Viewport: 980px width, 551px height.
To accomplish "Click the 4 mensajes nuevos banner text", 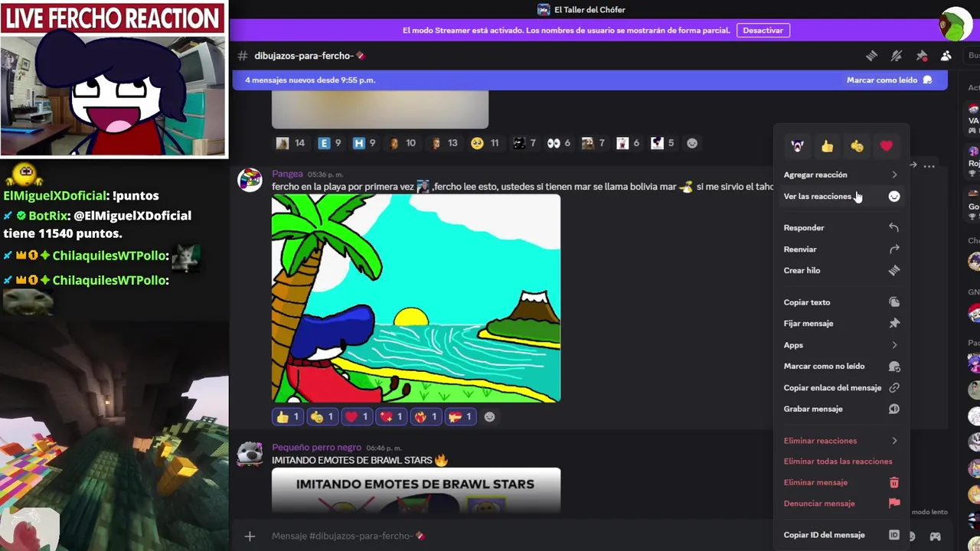I will [x=310, y=80].
